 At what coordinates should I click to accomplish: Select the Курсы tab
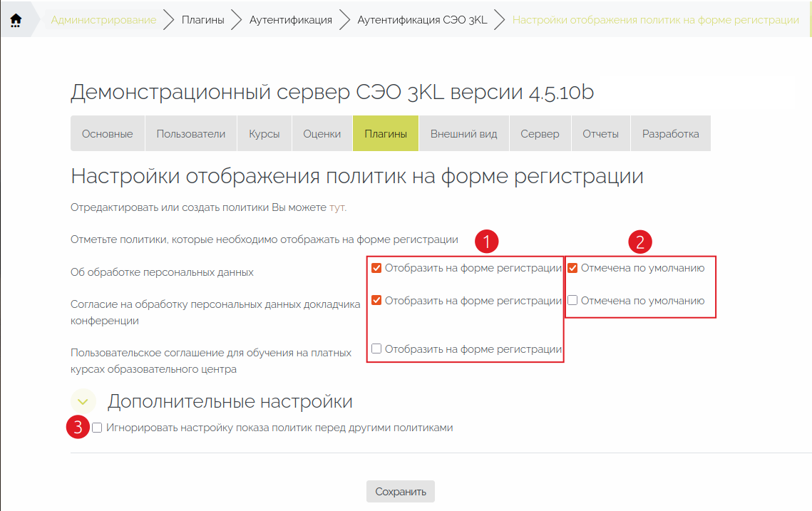tap(264, 134)
